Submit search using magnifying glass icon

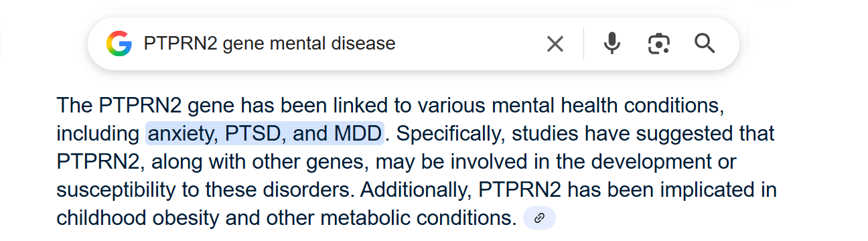[x=705, y=44]
